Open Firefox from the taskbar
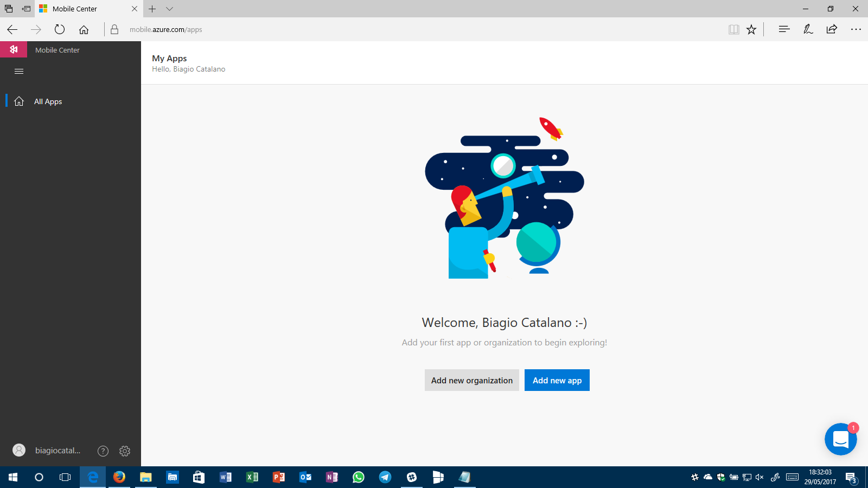 pos(119,477)
